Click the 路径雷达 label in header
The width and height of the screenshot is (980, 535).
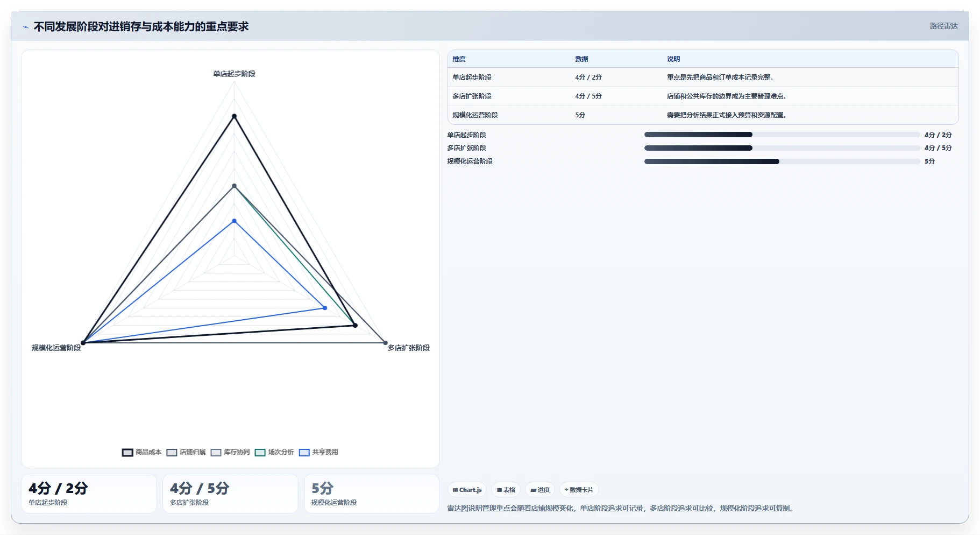(943, 26)
